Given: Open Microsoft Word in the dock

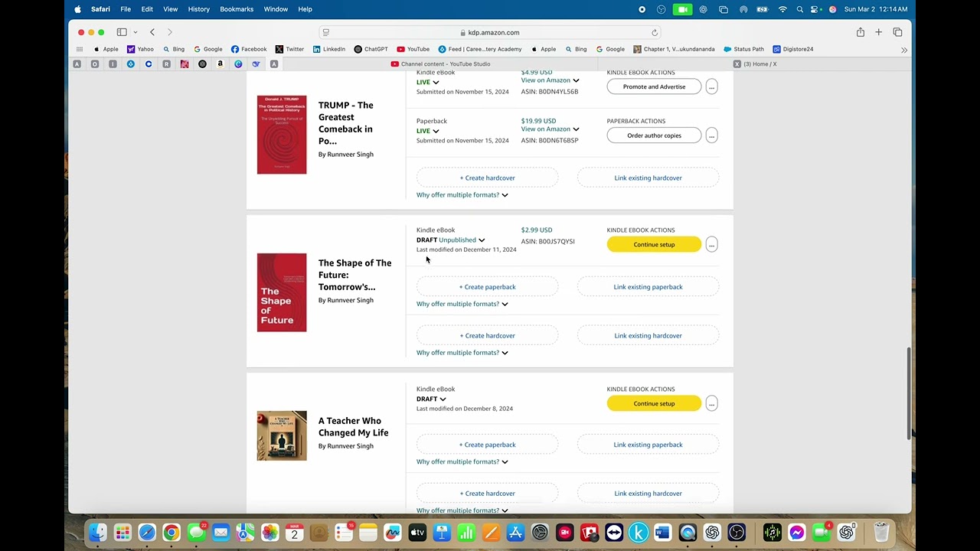Looking at the screenshot, I should click(663, 533).
